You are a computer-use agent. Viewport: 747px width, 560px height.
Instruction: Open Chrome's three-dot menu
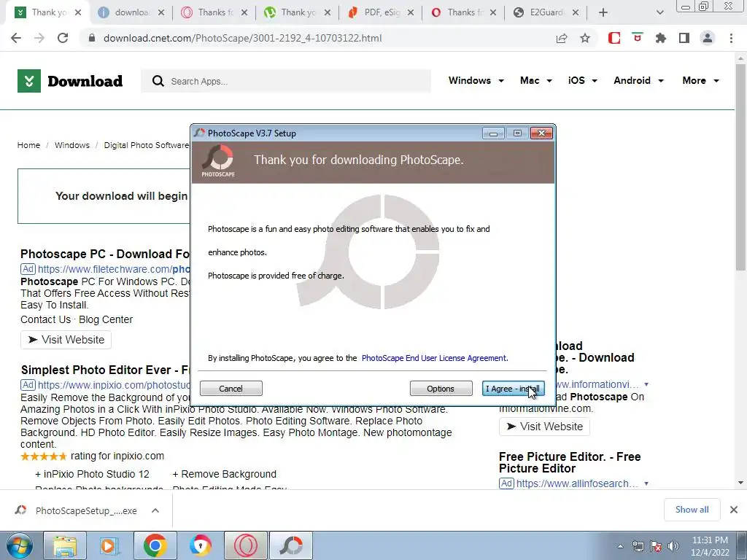point(731,38)
